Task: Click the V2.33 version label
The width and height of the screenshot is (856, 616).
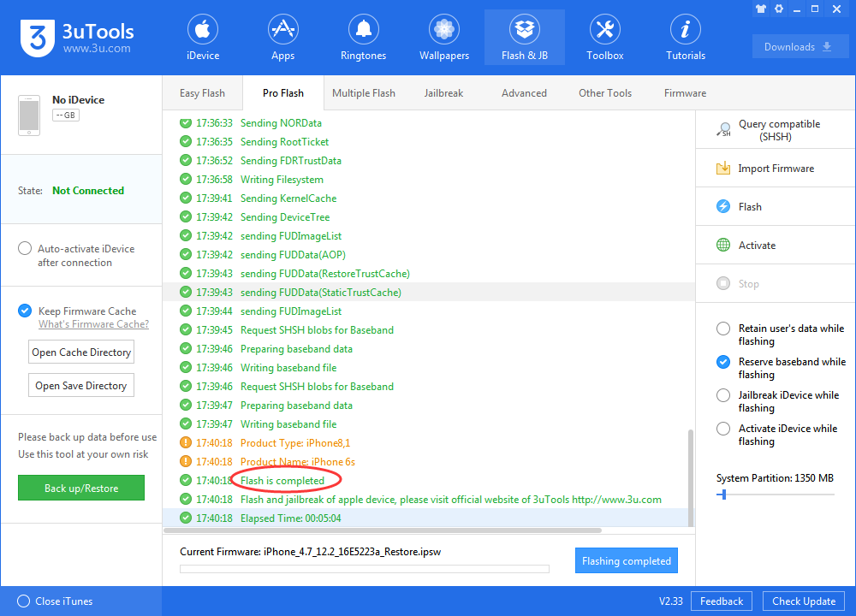Action: point(670,601)
